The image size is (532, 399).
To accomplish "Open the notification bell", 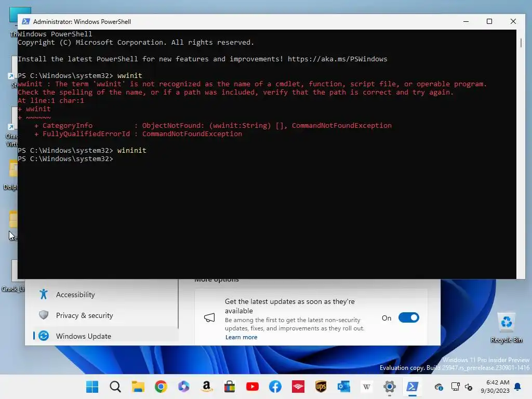I will coord(518,387).
